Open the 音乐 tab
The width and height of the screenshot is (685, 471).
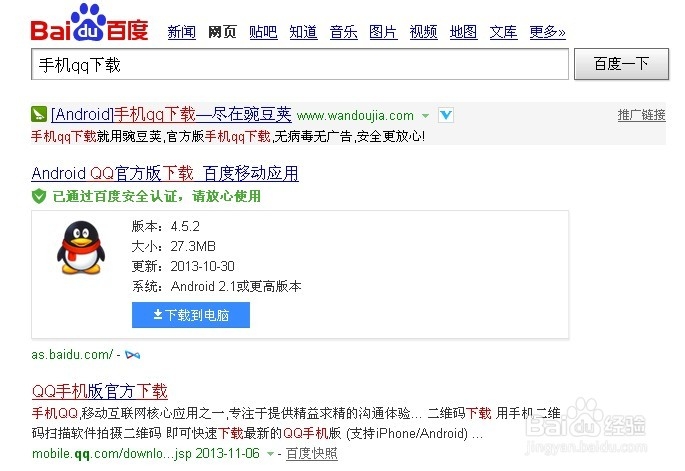coord(343,32)
